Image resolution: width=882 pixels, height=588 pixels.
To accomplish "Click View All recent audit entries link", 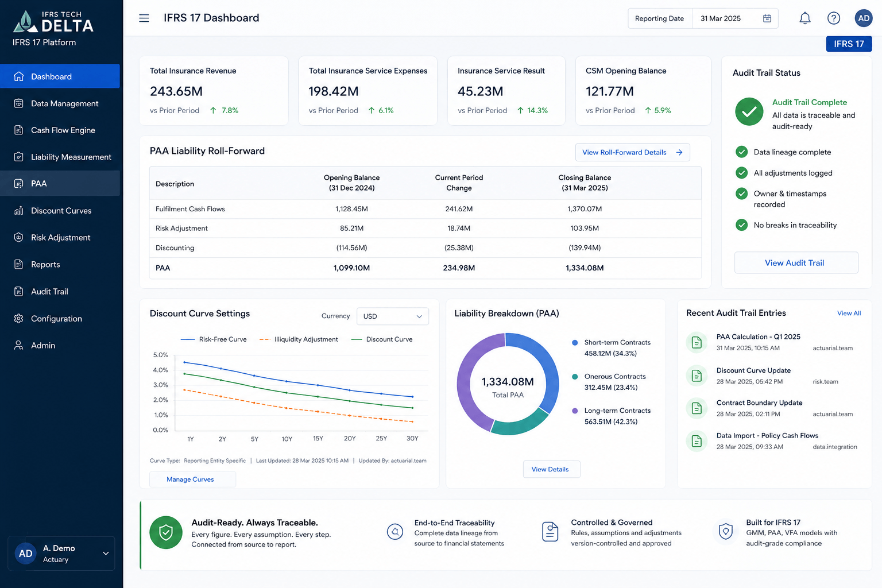I will tap(849, 313).
